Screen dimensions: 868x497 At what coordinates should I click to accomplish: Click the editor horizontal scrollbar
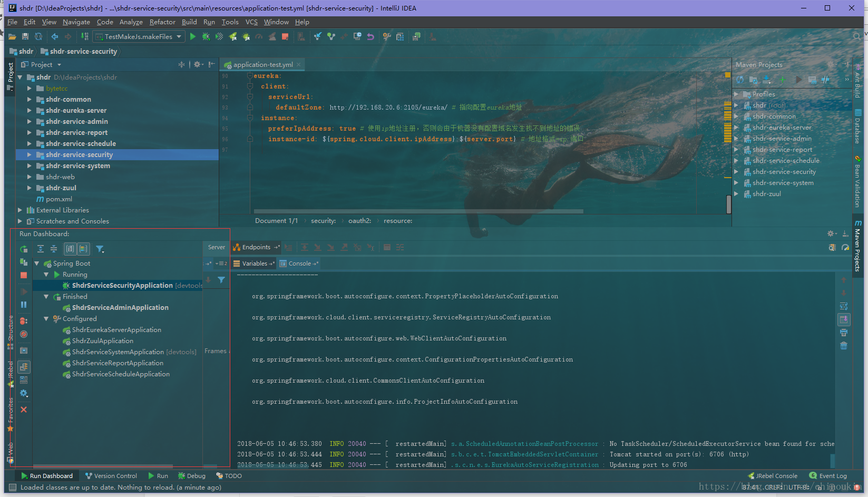click(x=418, y=211)
